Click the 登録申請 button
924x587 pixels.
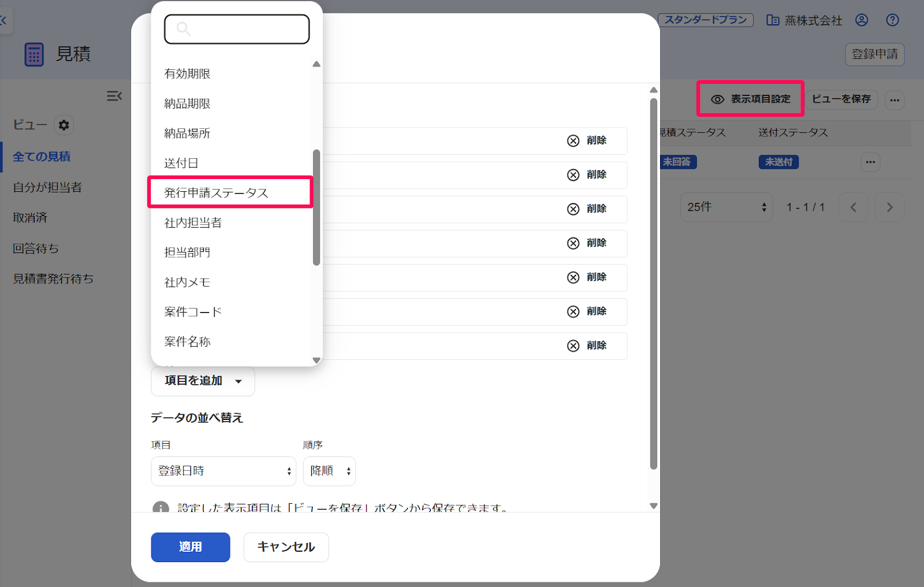tap(875, 54)
